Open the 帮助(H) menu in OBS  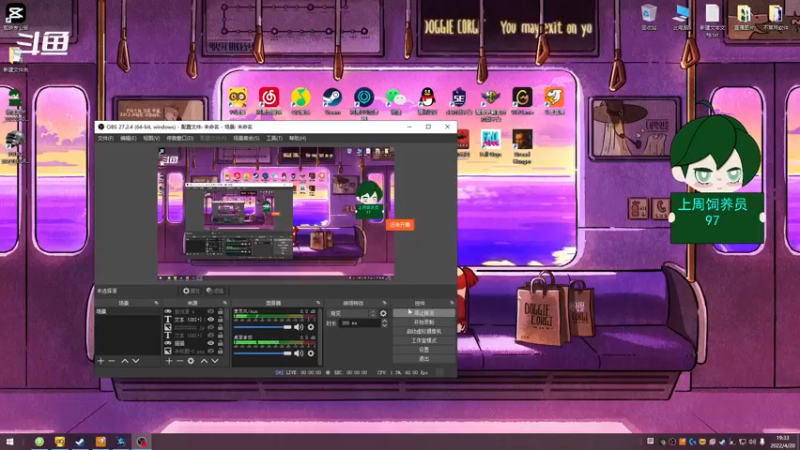(x=297, y=138)
